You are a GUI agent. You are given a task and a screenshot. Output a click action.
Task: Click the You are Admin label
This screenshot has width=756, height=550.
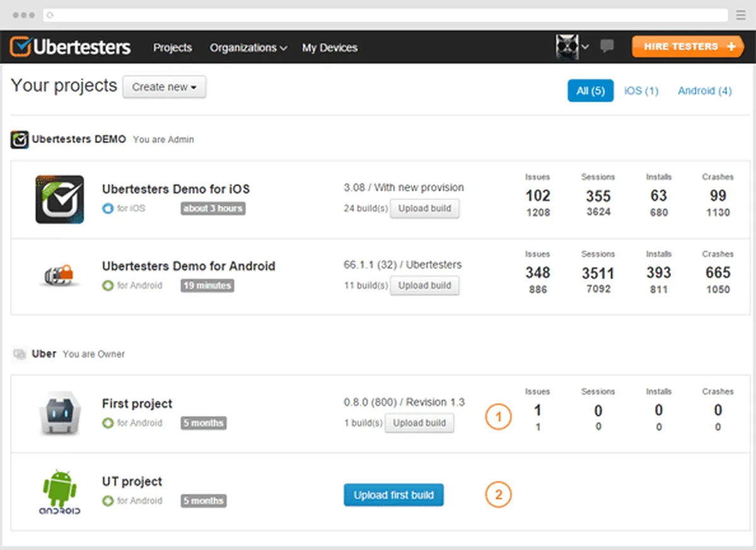pos(163,139)
